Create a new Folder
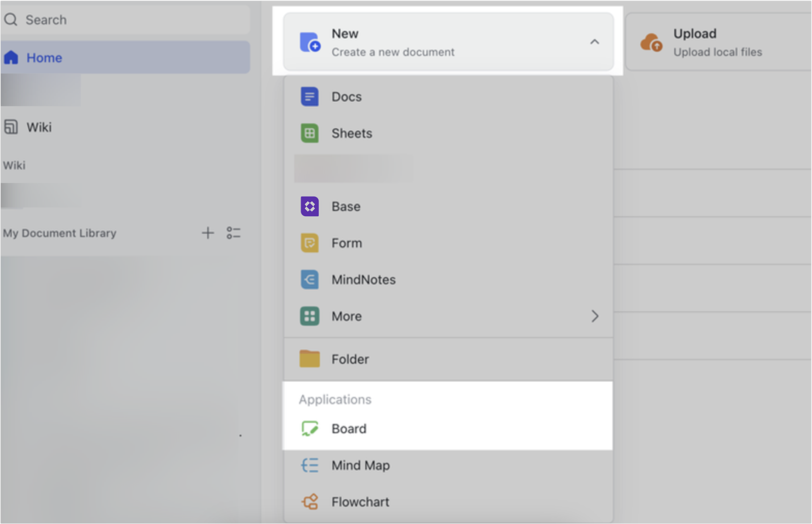 tap(448, 359)
